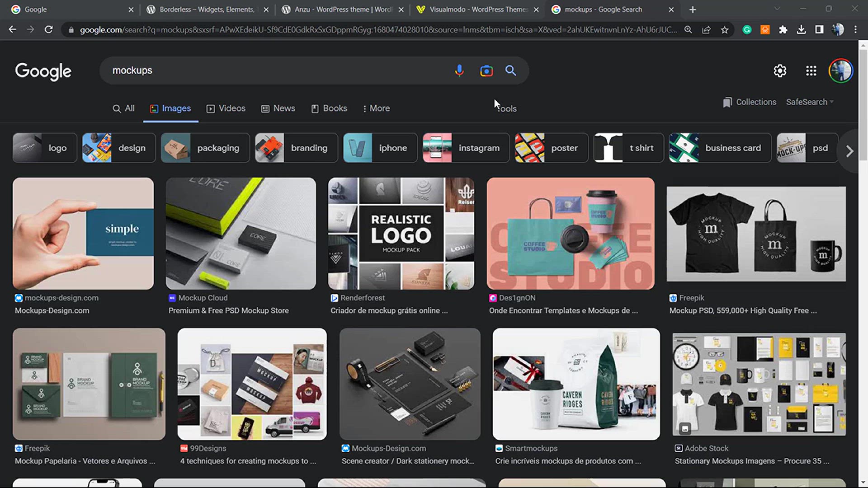Screen dimensions: 868x488
Task: Filter images by t shirt chip
Action: [629, 148]
